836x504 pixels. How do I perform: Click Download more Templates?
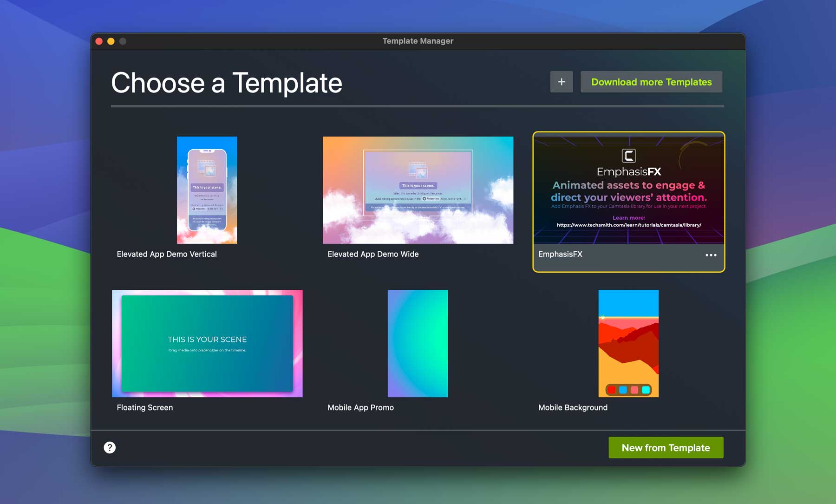tap(651, 82)
